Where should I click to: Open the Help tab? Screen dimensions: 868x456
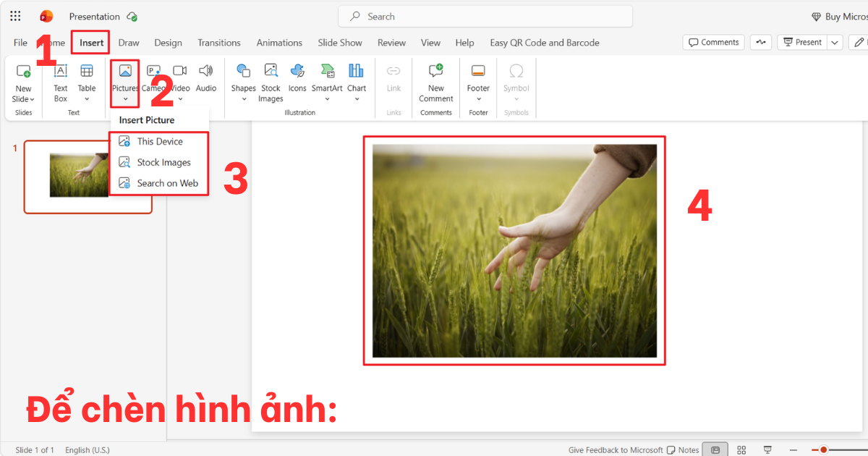point(465,43)
